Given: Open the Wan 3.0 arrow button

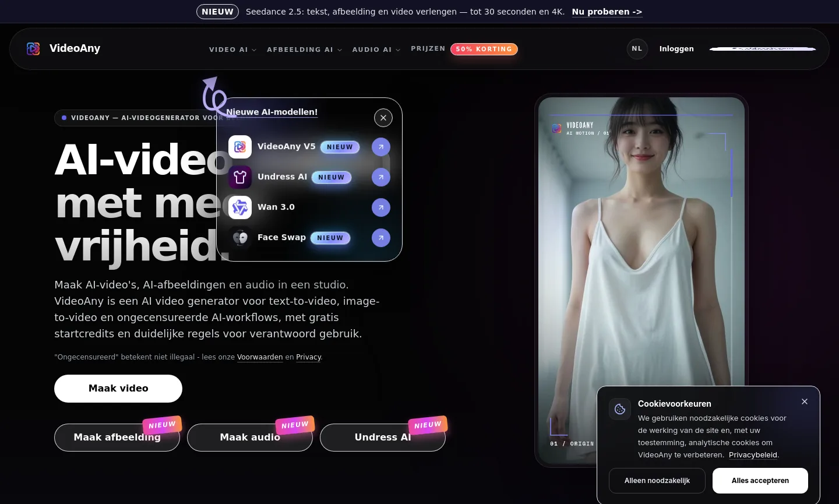Looking at the screenshot, I should (381, 207).
